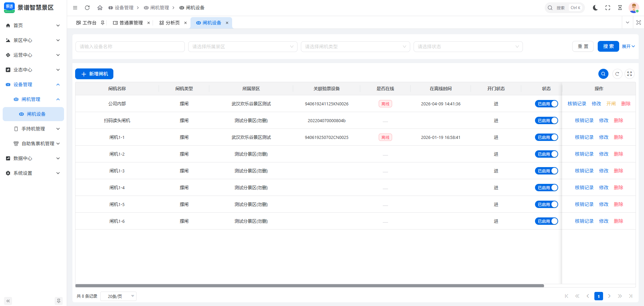Click 删除 for 闸机1-6

click(x=619, y=221)
